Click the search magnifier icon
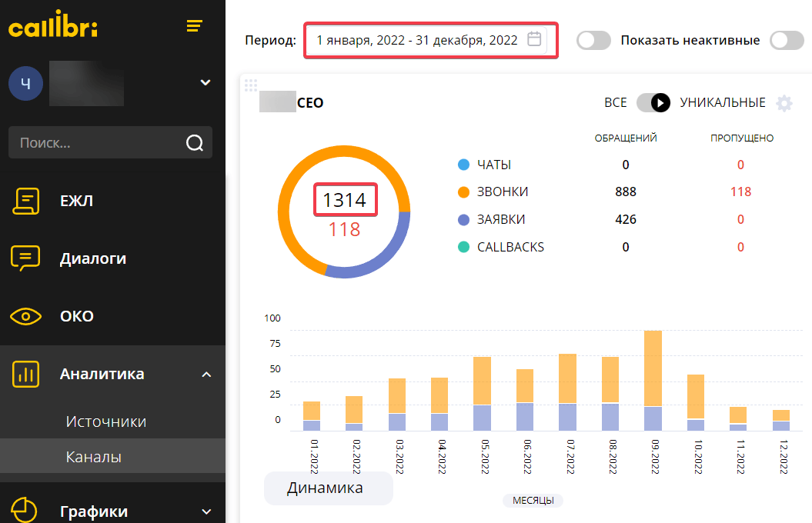 coord(195,143)
